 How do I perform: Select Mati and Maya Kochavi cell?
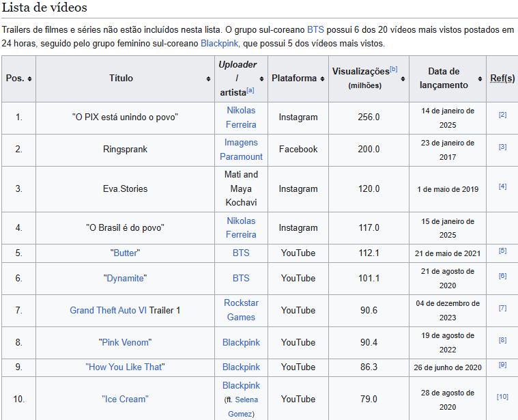pos(241,188)
